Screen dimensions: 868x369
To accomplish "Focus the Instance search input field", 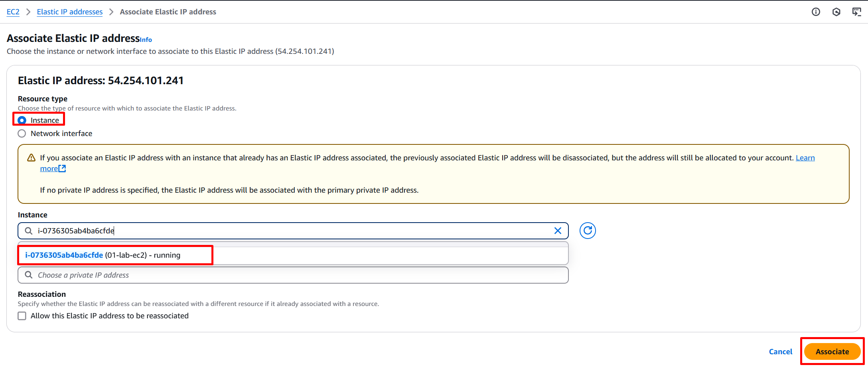I will [293, 231].
